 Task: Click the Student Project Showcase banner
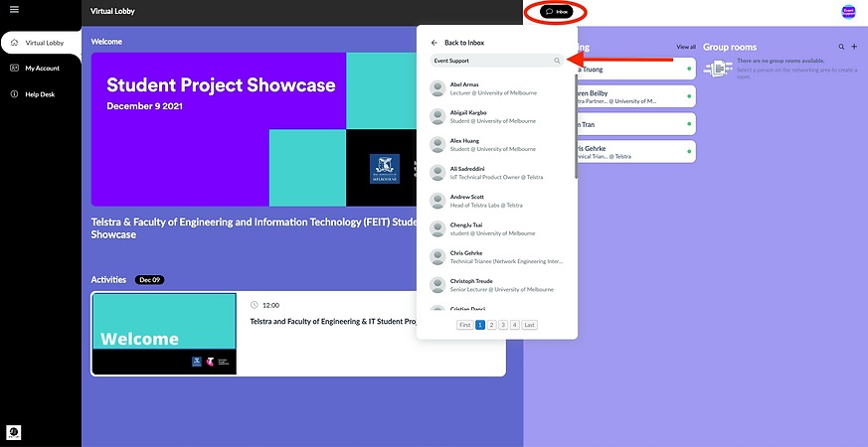[255, 129]
